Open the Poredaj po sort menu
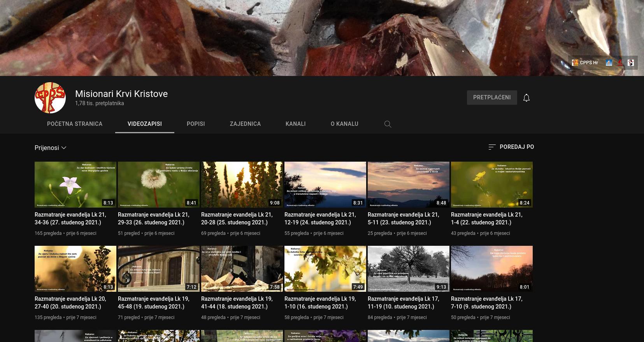The height and width of the screenshot is (342, 644). click(511, 147)
